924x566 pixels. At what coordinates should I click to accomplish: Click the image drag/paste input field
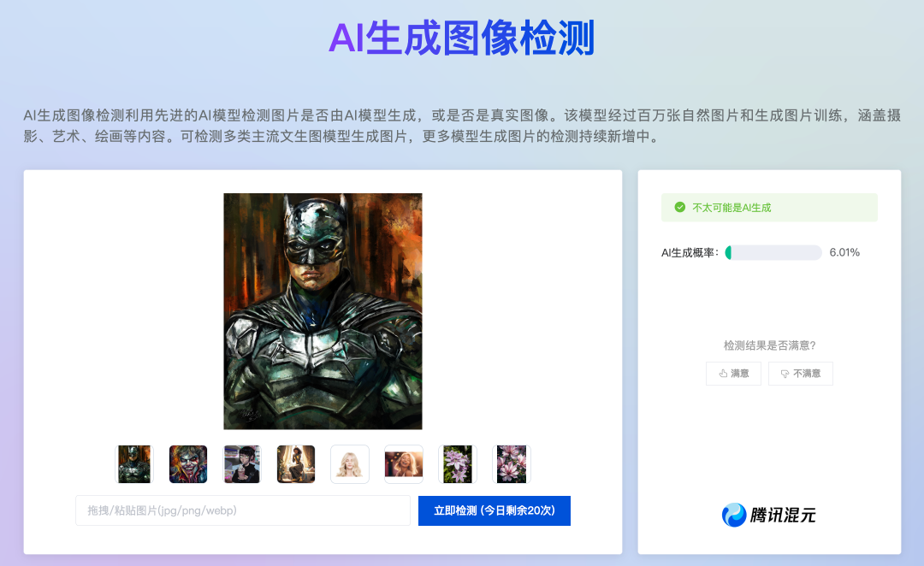click(243, 510)
